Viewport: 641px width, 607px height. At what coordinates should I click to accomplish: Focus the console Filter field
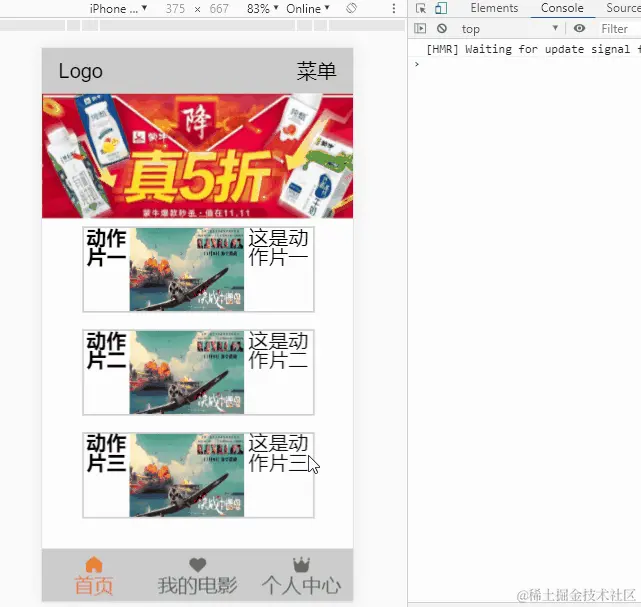coord(614,29)
